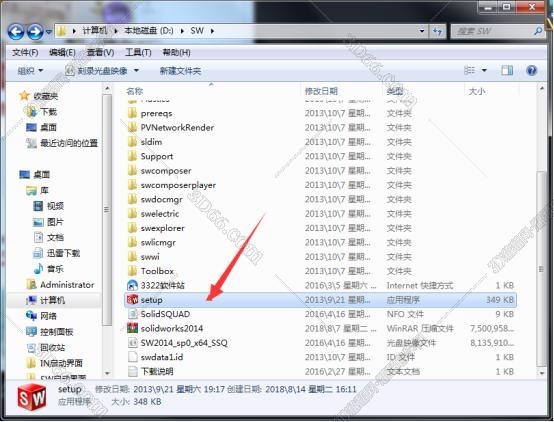Image resolution: width=554 pixels, height=422 pixels.
Task: Select the prereqs folder
Action: coord(157,113)
